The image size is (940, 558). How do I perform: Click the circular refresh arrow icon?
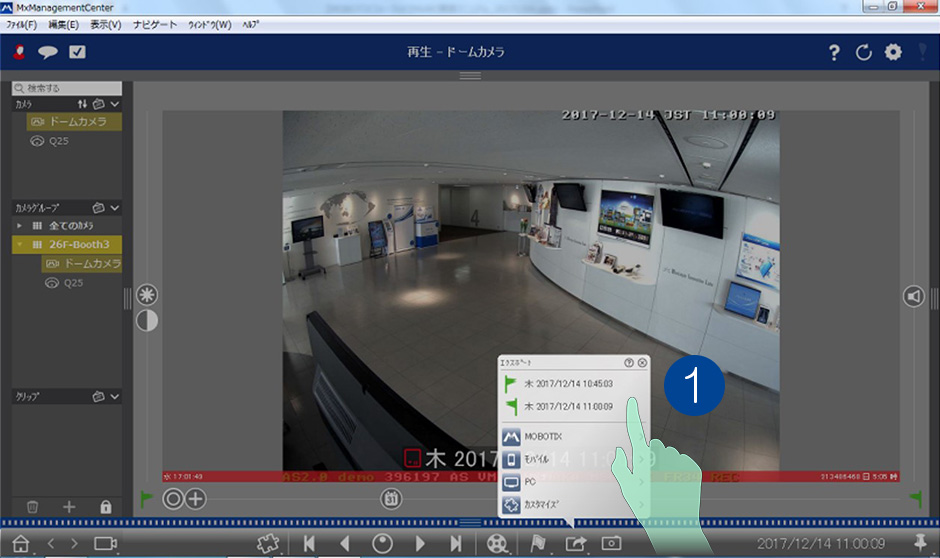pyautogui.click(x=863, y=53)
